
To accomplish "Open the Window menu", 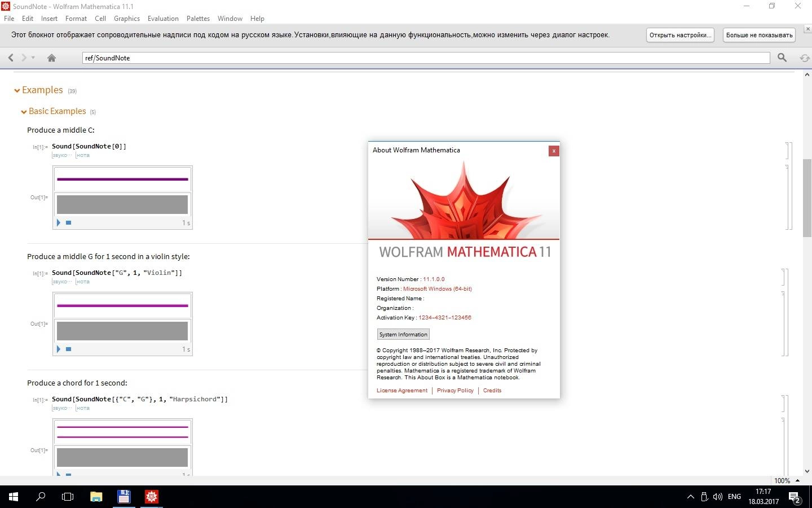I will pyautogui.click(x=230, y=19).
